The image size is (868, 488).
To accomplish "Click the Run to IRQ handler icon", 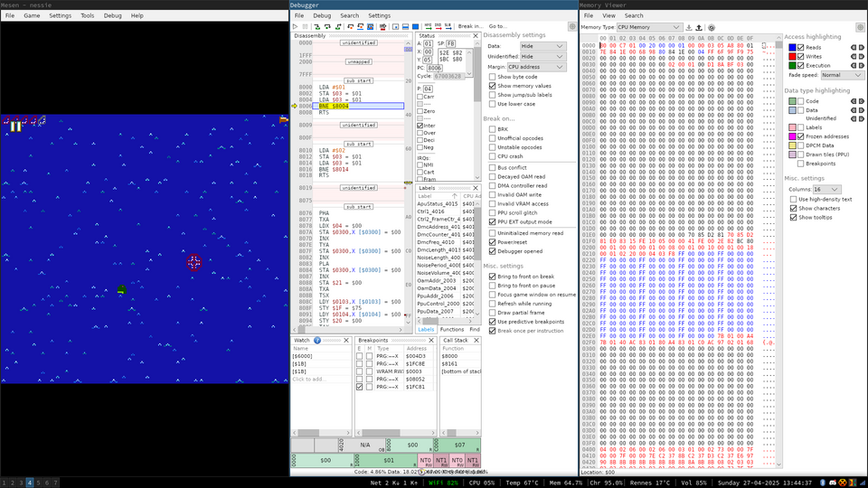I will click(x=438, y=26).
